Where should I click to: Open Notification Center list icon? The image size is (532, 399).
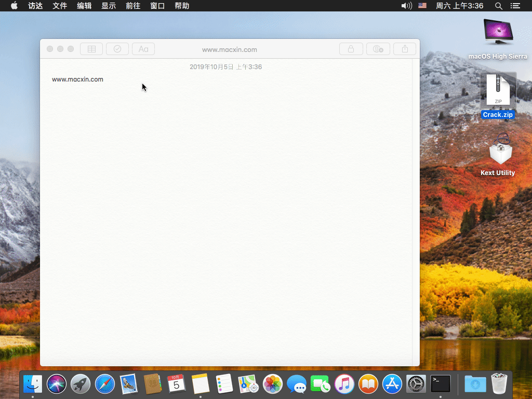click(515, 6)
